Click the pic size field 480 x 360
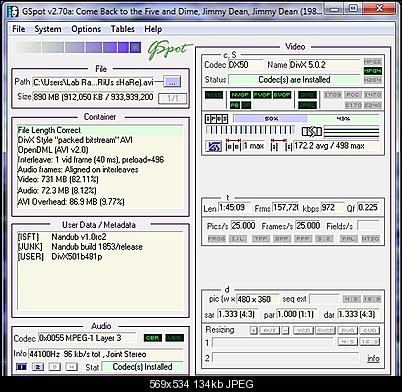The image size is (402, 392). [x=257, y=299]
